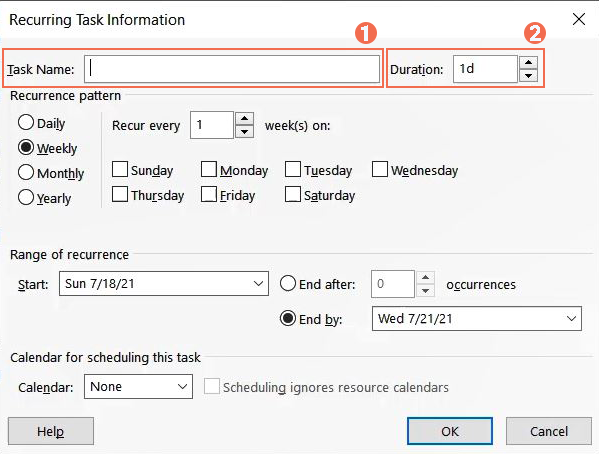The image size is (599, 454).
Task: Confirm with the OK button
Action: [x=450, y=431]
